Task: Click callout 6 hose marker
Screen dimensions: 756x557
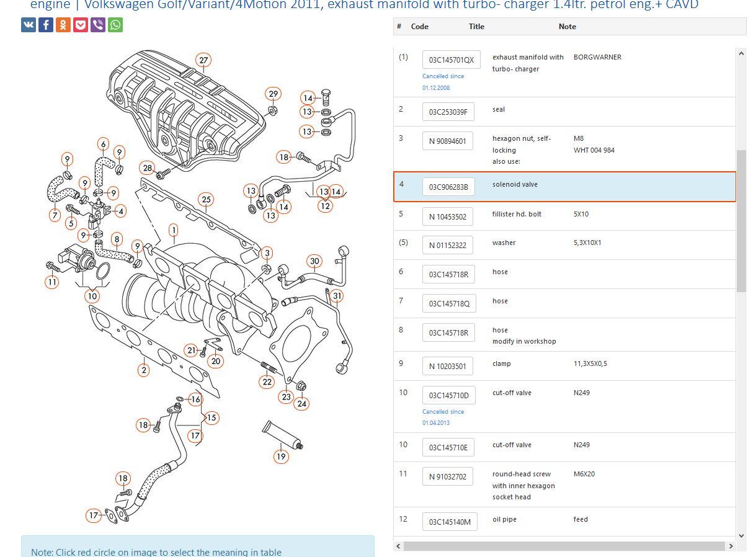Action: coord(103,145)
